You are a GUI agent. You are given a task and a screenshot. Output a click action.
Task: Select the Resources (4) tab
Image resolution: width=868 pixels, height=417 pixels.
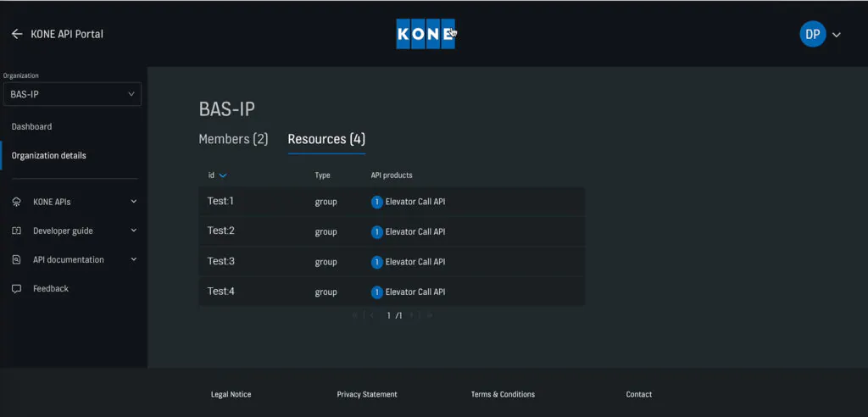pos(326,139)
